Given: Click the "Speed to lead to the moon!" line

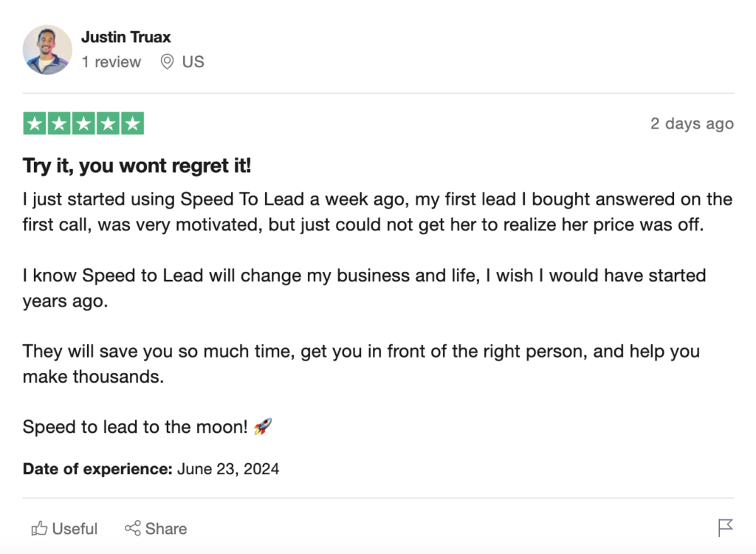Looking at the screenshot, I should point(135,427).
